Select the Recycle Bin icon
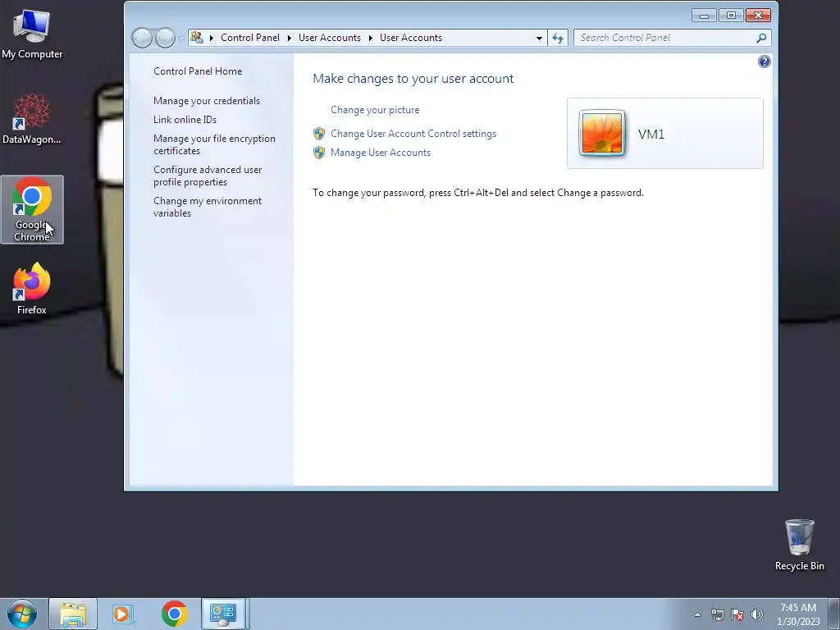840x630 pixels. coord(799,545)
